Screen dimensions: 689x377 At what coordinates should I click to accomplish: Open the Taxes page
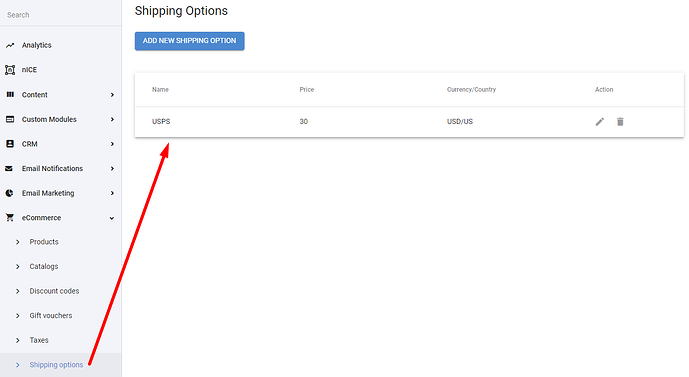(39, 340)
